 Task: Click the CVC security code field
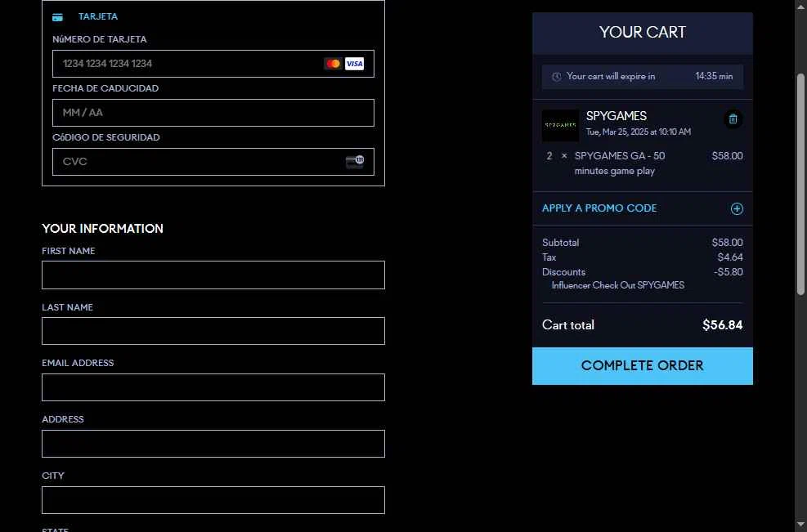[x=213, y=162]
